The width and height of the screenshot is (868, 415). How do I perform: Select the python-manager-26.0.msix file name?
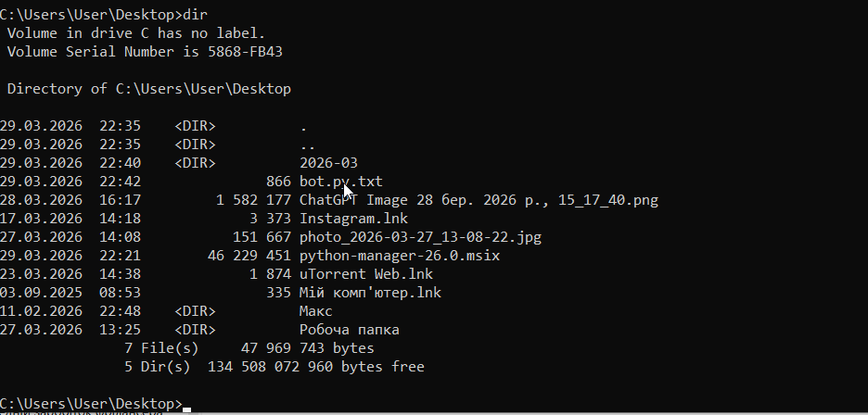tap(399, 256)
